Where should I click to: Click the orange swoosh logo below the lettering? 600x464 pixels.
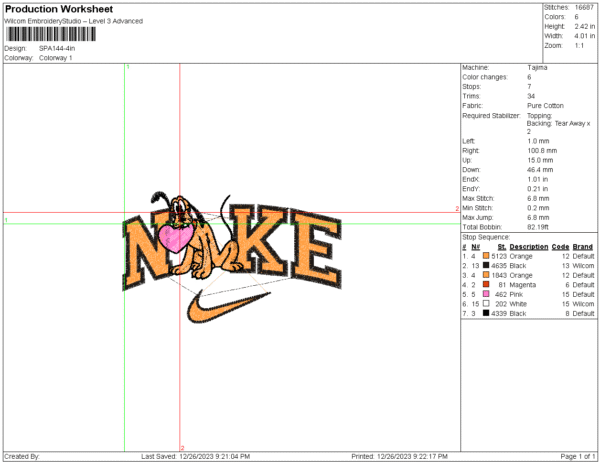(x=228, y=307)
